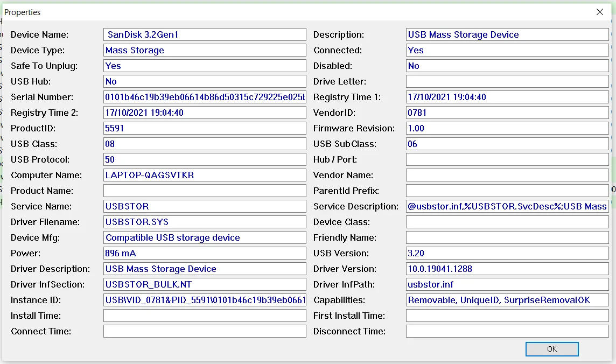Click the Power field showing 896 mA
616x364 pixels.
(x=205, y=253)
